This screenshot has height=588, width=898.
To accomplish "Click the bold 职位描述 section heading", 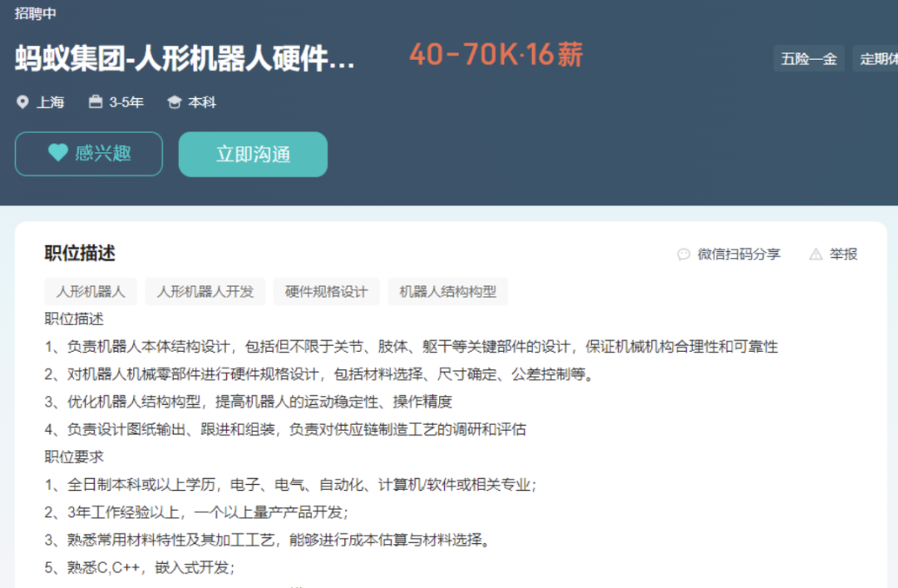I will click(80, 254).
